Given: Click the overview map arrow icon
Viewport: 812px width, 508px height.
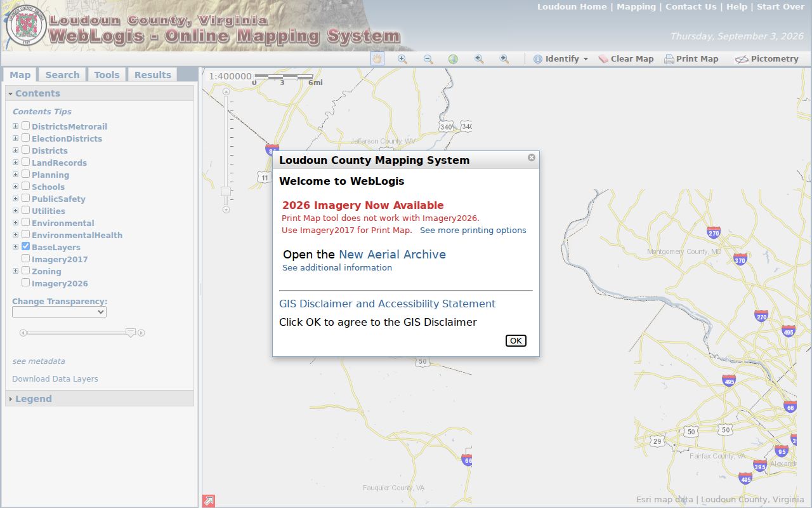Looking at the screenshot, I should tap(209, 501).
